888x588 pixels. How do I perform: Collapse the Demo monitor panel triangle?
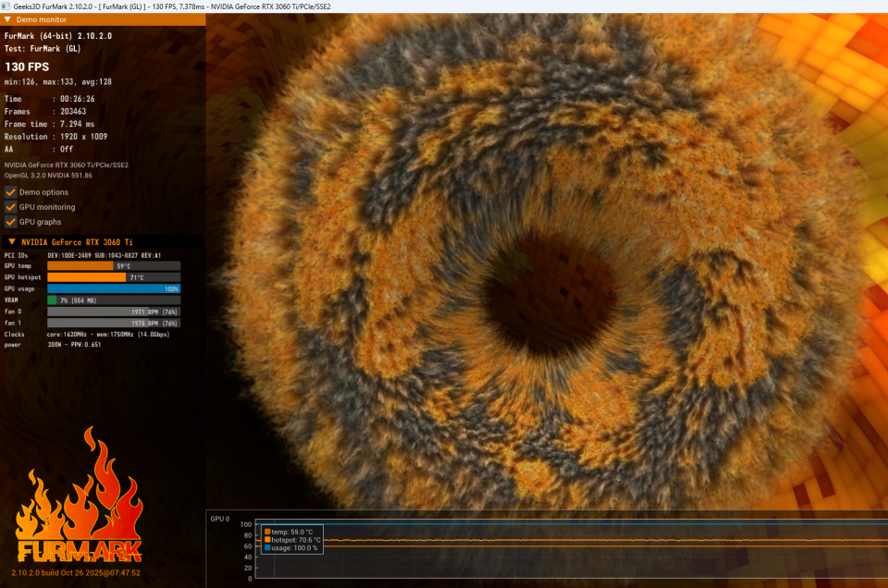(x=7, y=19)
